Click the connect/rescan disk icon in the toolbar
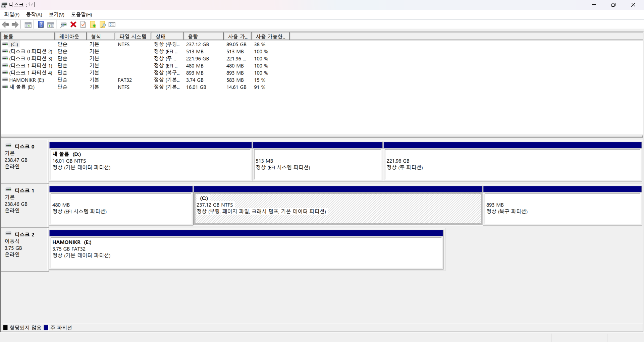Screen dimensions: 644x342 point(63,24)
